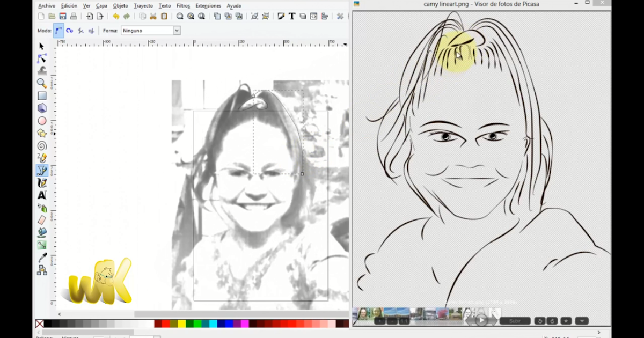Viewport: 644px width, 338px height.
Task: Select the Text tool
Action: 41,195
